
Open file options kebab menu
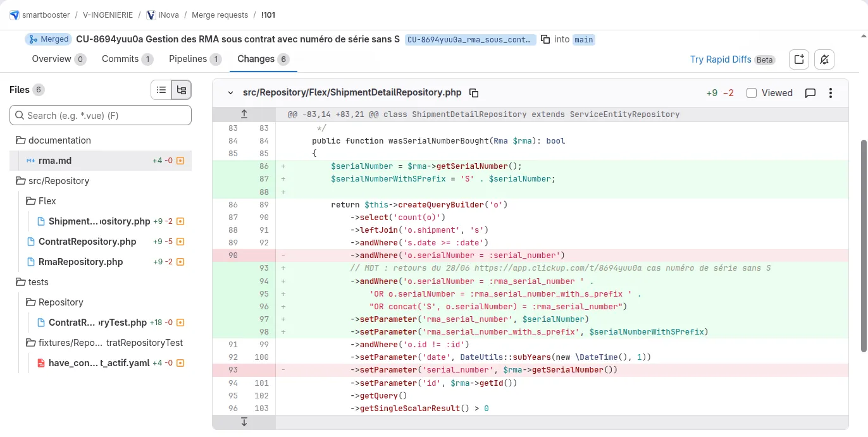[831, 93]
